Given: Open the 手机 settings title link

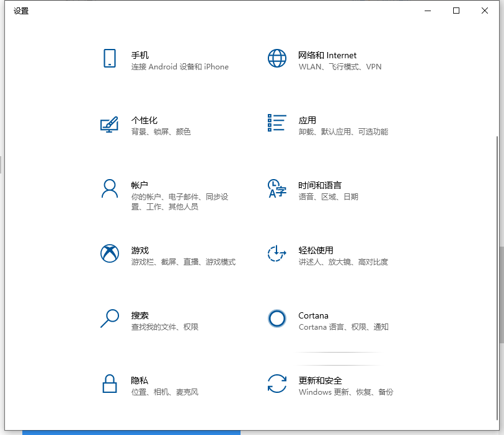Looking at the screenshot, I should tap(140, 55).
